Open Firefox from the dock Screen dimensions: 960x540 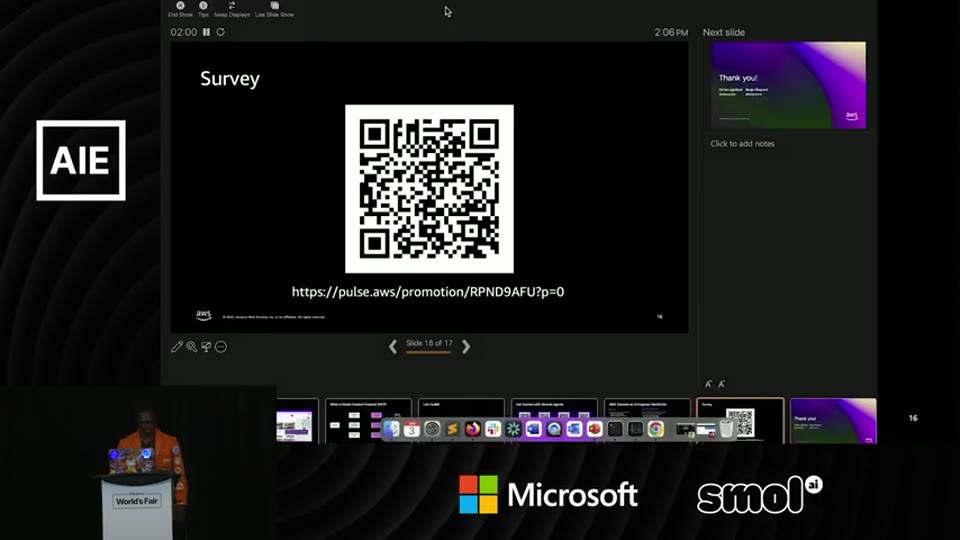473,429
